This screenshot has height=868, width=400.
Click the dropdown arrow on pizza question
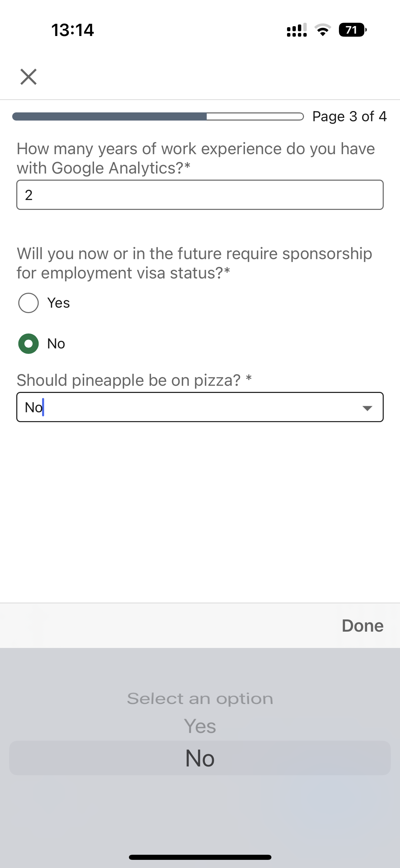tap(367, 408)
